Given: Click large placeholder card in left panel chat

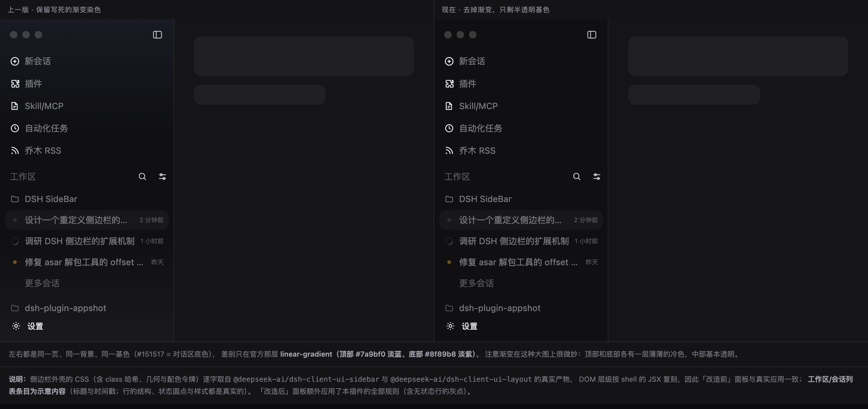Looking at the screenshot, I should pos(303,56).
